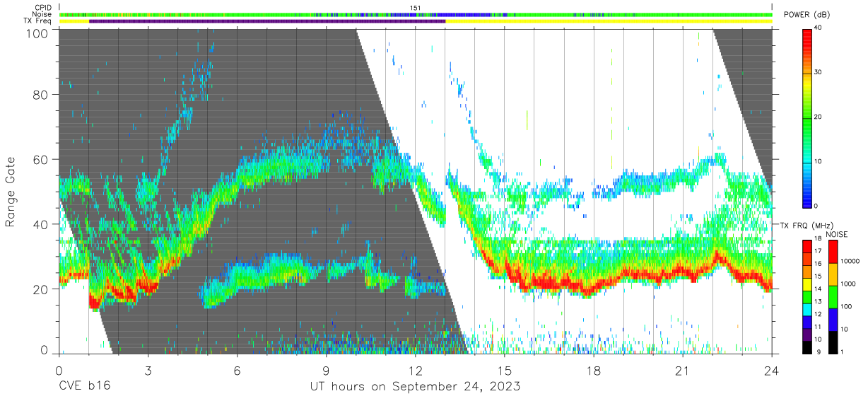
Task: Click the 1000 label in NOISE legend
Action: tap(848, 284)
